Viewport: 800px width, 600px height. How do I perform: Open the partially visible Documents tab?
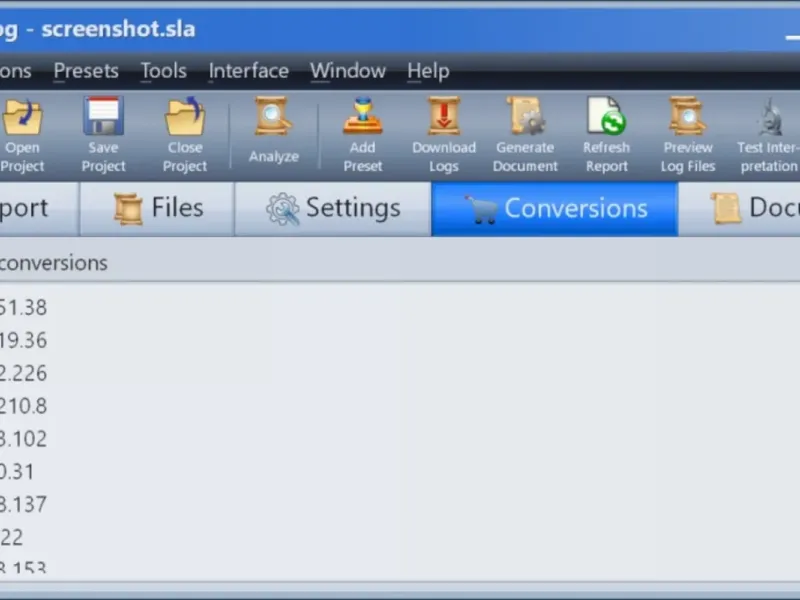[739, 209]
